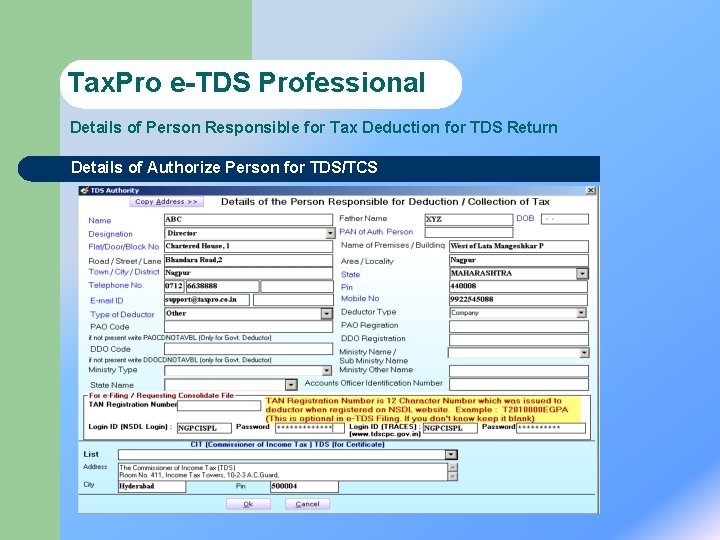Click the Town / City / District field
The image size is (720, 540).
point(248,273)
